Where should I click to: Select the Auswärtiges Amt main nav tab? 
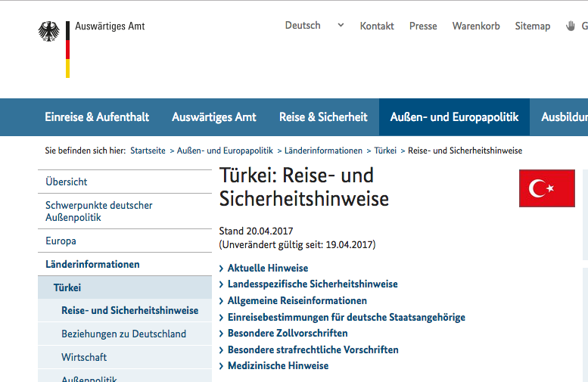click(214, 117)
